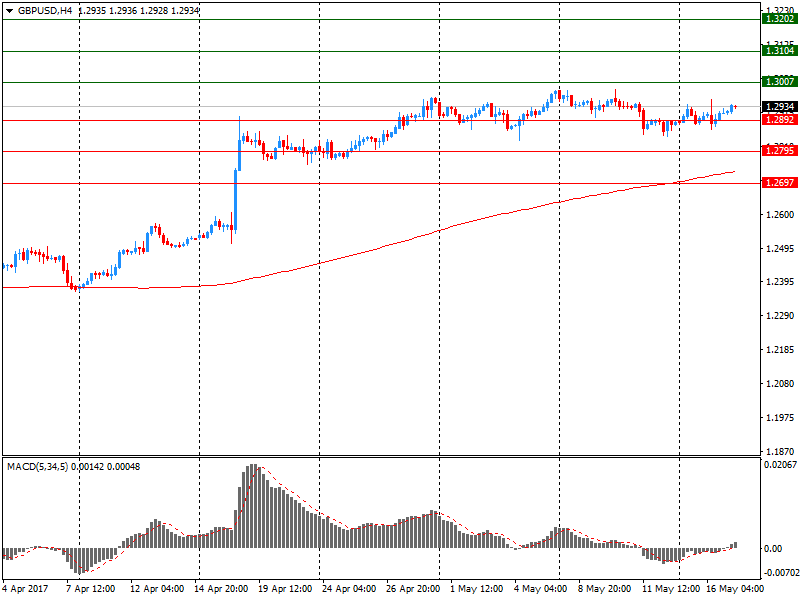This screenshot has height=600, width=800.
Task: Select the 1.2697 red price level label
Action: pos(780,183)
